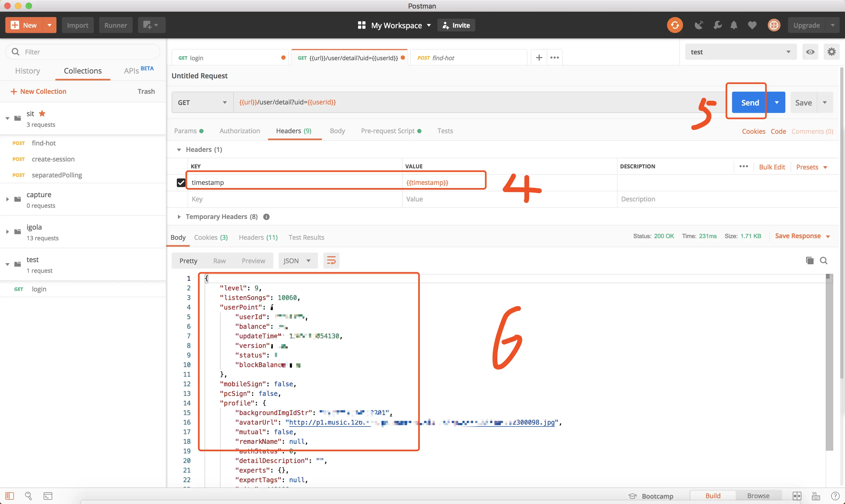This screenshot has width=845, height=504.
Task: Open the notifications bell
Action: [734, 25]
